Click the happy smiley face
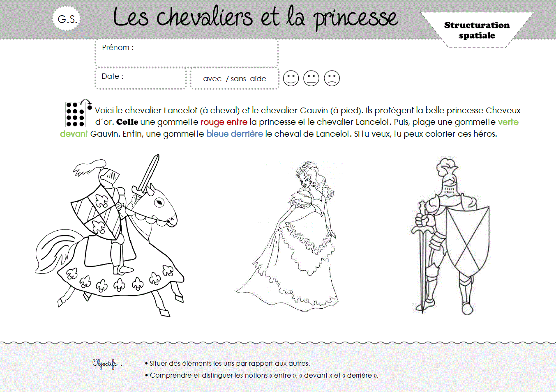Image resolution: width=556 pixels, height=392 pixels. click(291, 78)
